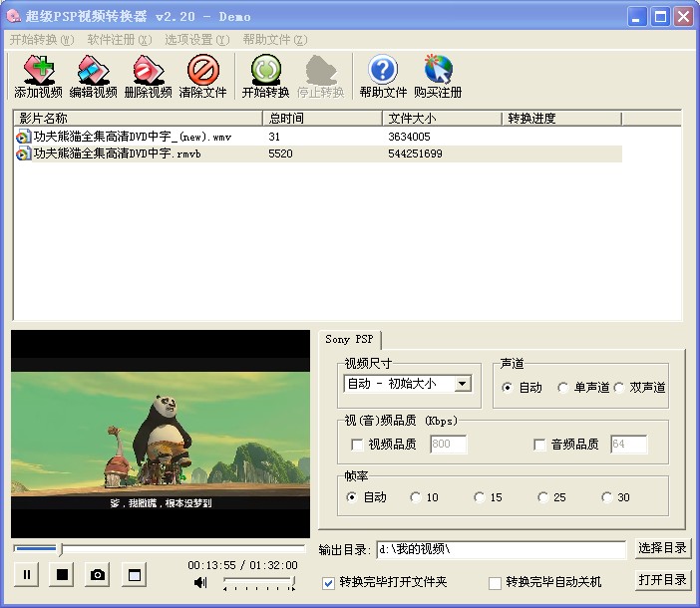Click the file size 3634005 cell
This screenshot has width=700, height=608.
[409, 137]
